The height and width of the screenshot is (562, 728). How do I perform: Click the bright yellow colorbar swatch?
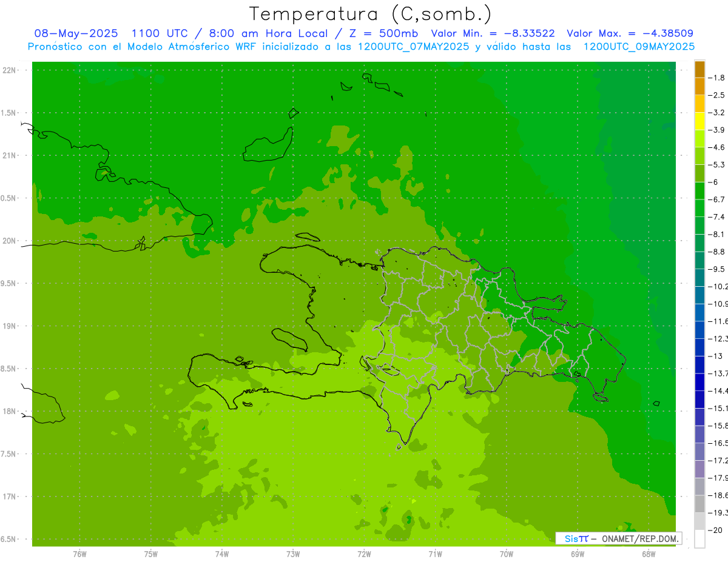click(699, 121)
